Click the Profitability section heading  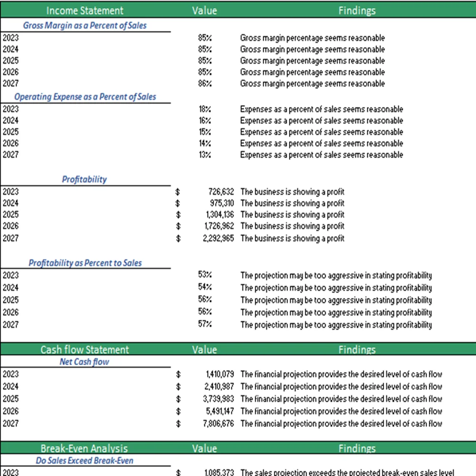tap(84, 179)
